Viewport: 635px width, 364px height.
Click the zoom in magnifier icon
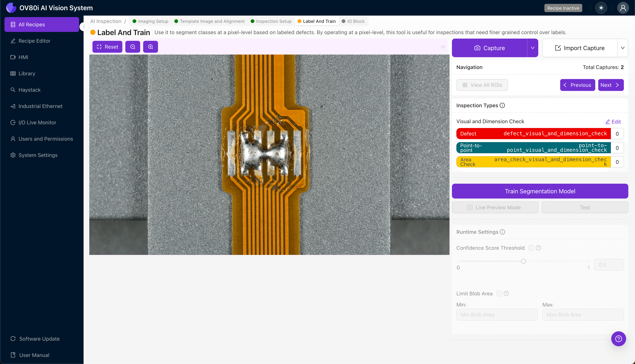[150, 47]
